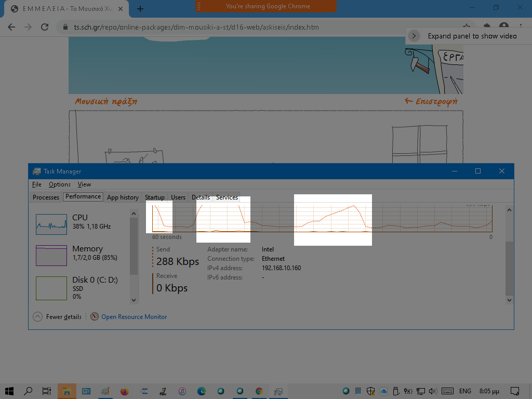Open taskbar search magnifier icon

(x=28, y=391)
